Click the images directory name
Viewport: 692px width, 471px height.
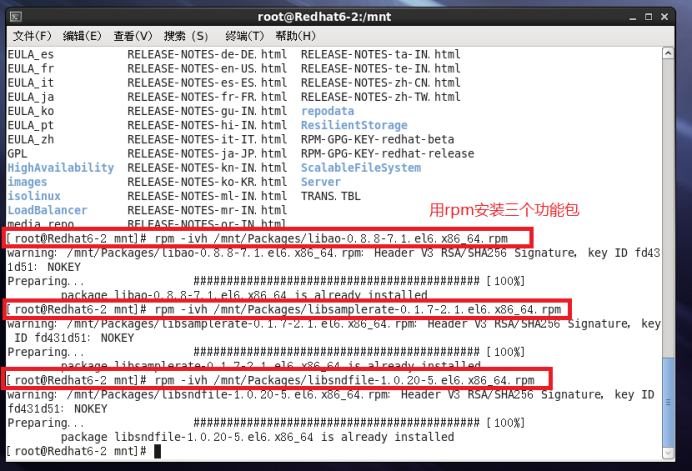coord(27,182)
